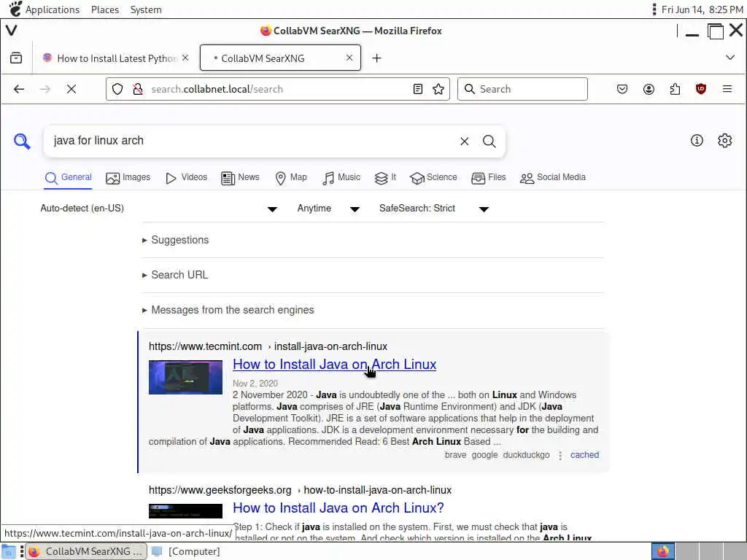Focus the Firefox address bar

coord(279,89)
